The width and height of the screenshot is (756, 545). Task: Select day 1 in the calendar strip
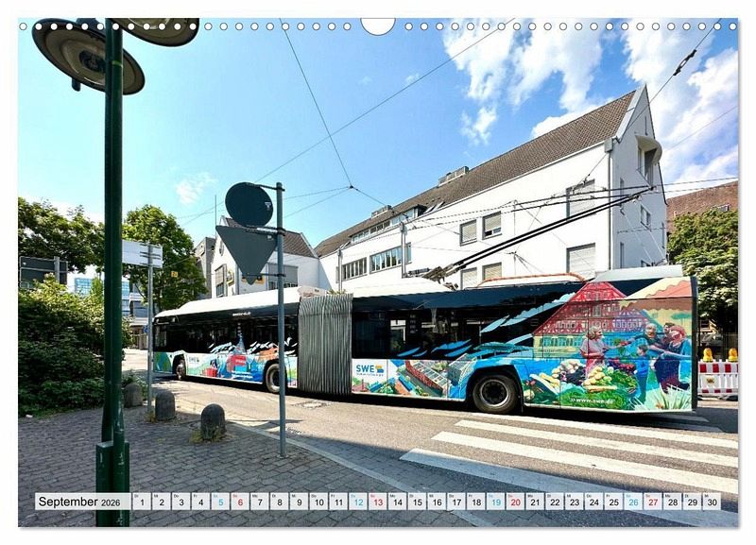[x=141, y=502]
